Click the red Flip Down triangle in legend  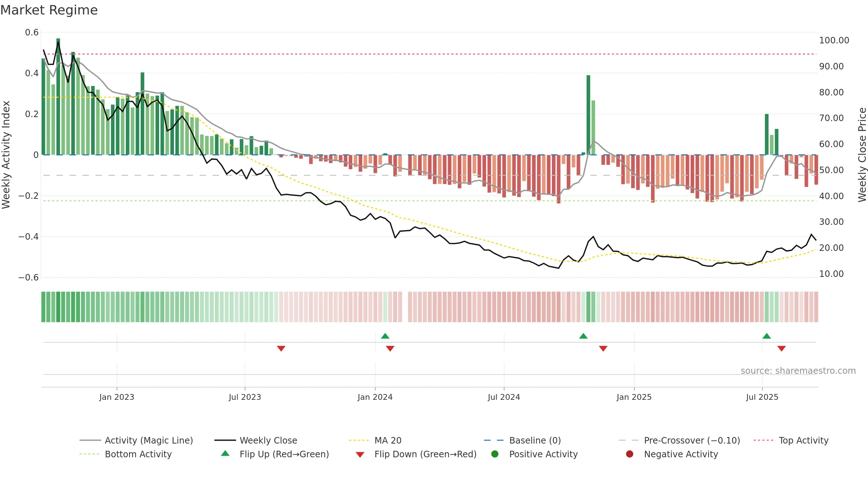click(x=360, y=455)
